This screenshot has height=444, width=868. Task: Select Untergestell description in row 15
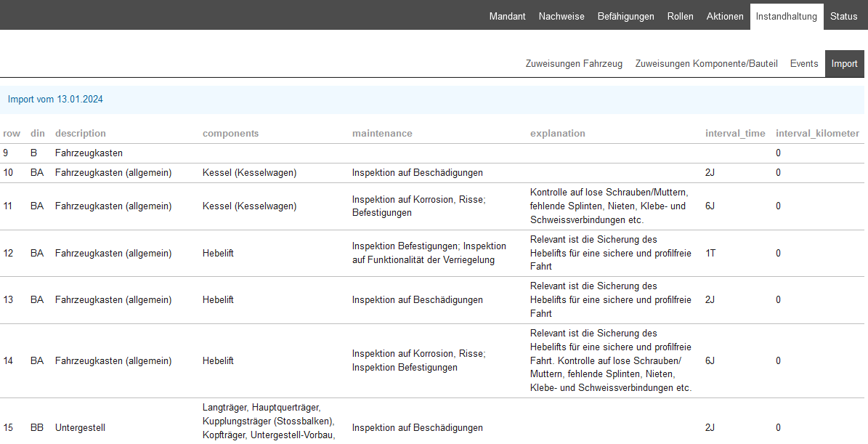pyautogui.click(x=80, y=427)
